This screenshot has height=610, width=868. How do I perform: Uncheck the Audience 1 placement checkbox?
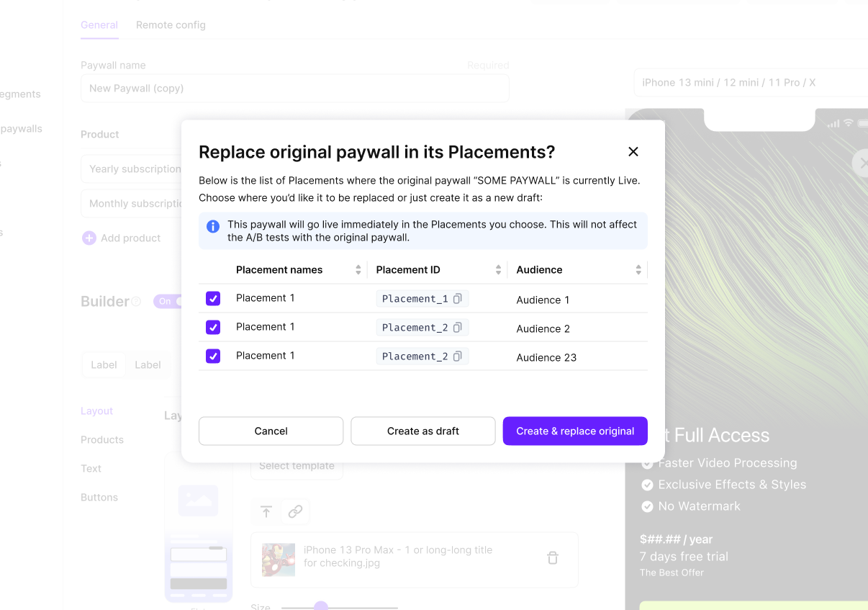tap(213, 298)
